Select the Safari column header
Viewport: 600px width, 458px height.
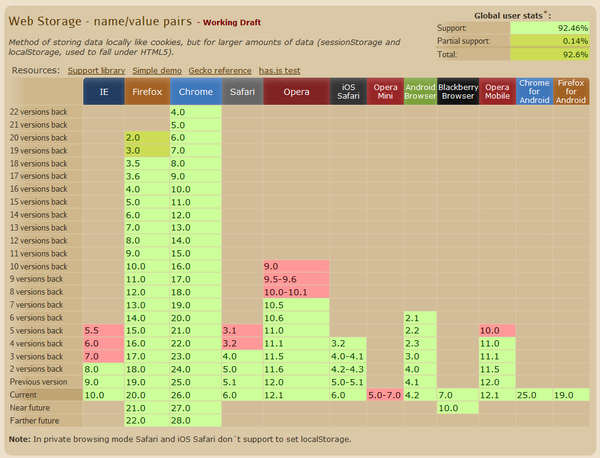[242, 91]
